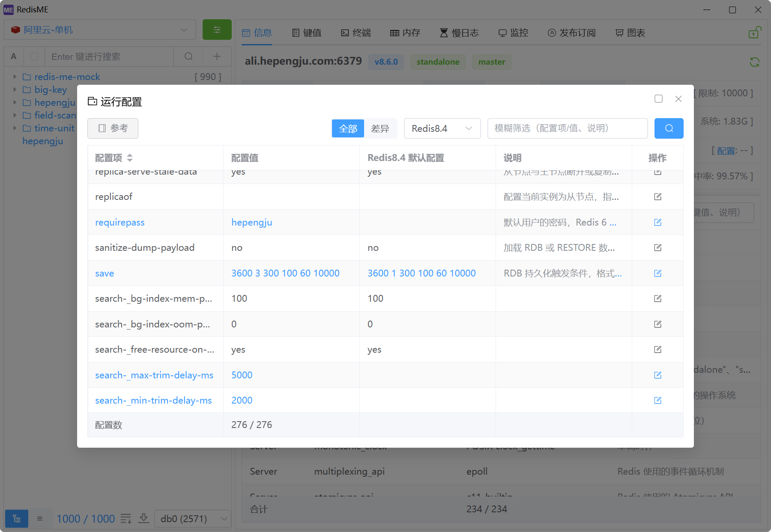Click the requirepass config name link
Image resolution: width=771 pixels, height=532 pixels.
(120, 223)
